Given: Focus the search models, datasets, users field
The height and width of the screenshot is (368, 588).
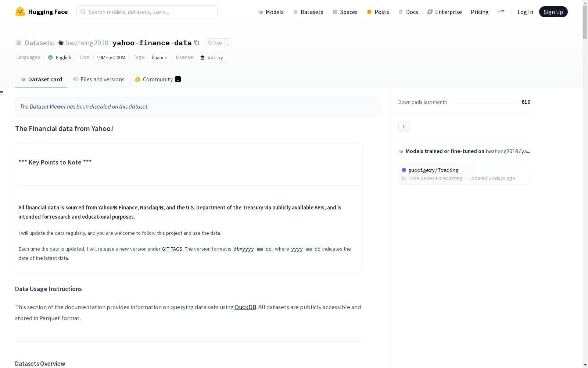Looking at the screenshot, I should 147,12.
